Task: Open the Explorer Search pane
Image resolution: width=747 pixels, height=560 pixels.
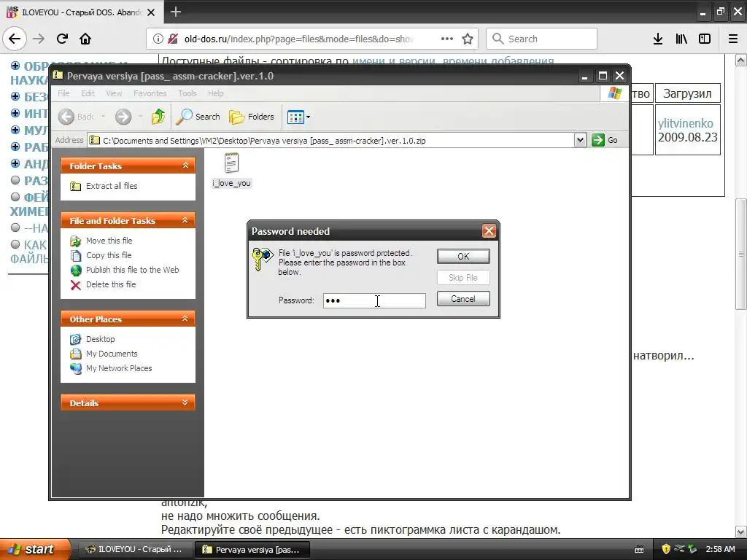Action: pos(198,117)
